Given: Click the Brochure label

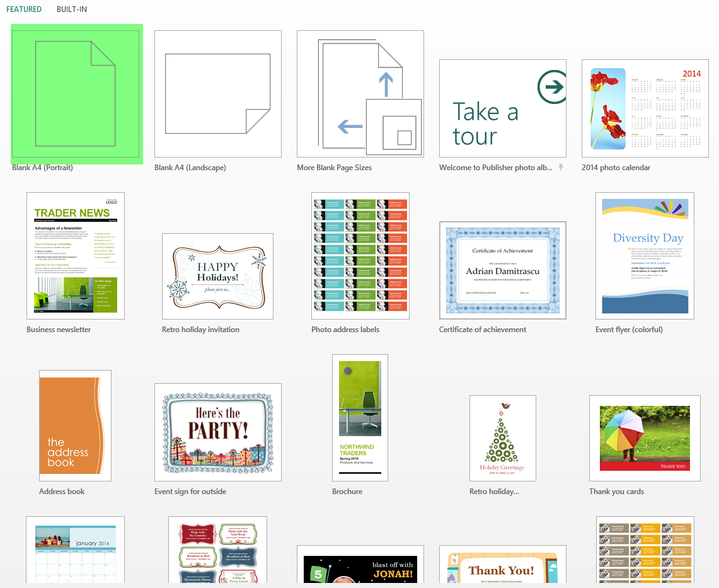Looking at the screenshot, I should coord(347,491).
